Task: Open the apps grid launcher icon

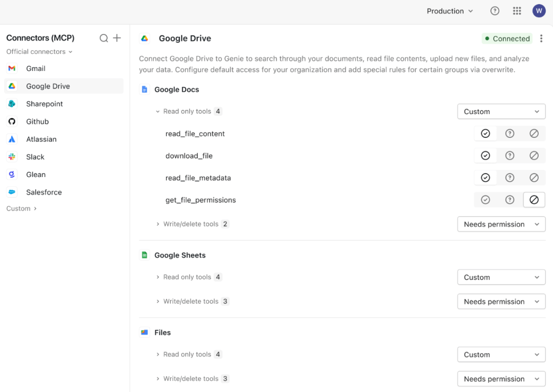Action: pos(517,11)
